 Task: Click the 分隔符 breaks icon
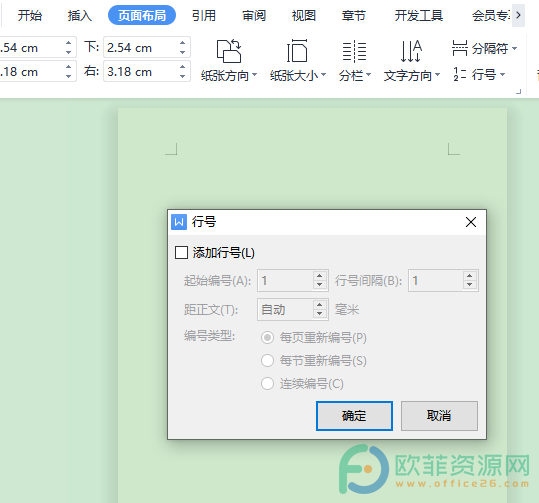point(460,48)
